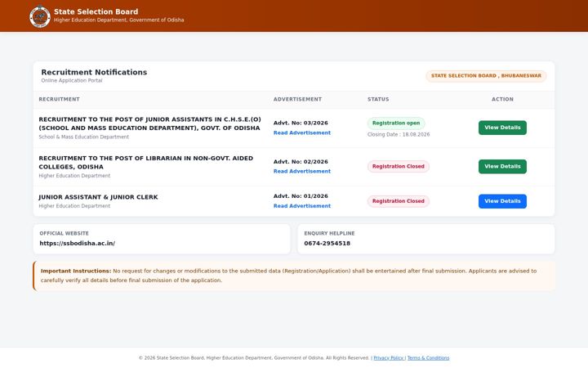Click 'Higher Education Department' under Librarian recruitment
The image size is (588, 368).
click(x=74, y=176)
